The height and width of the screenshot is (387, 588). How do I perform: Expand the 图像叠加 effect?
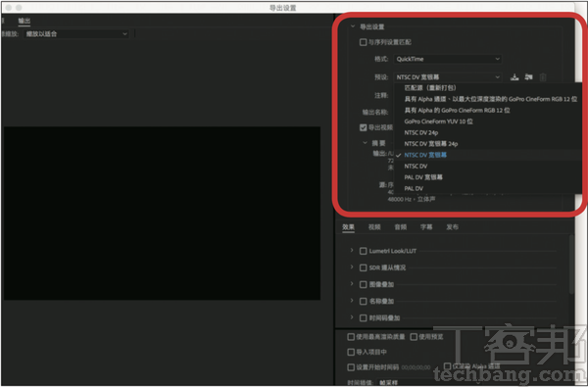(x=352, y=284)
